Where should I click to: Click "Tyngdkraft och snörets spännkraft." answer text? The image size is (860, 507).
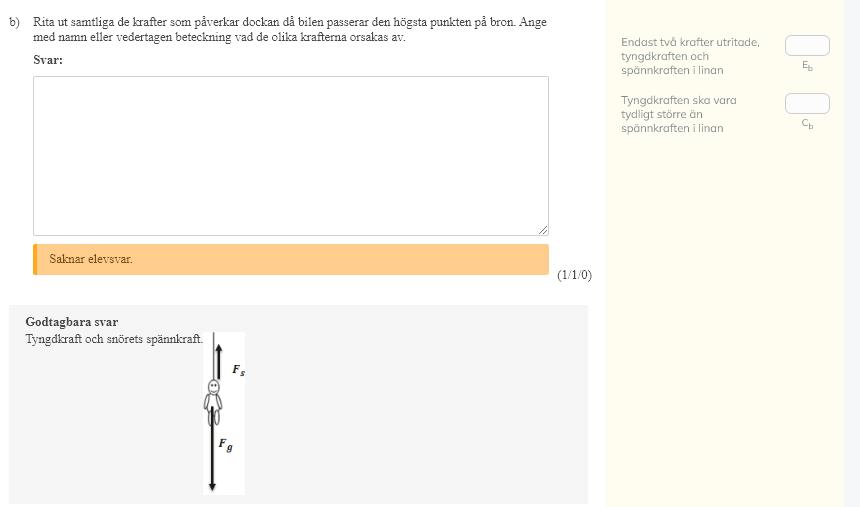click(x=114, y=339)
